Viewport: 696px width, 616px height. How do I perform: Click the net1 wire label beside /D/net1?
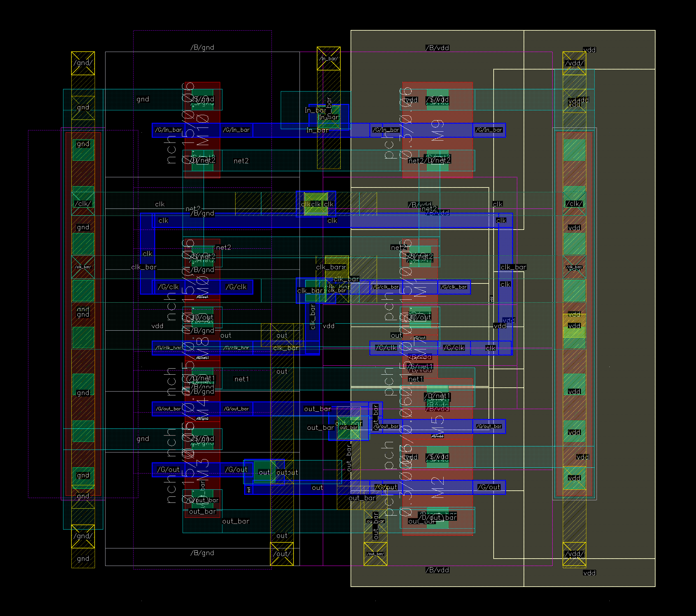pyautogui.click(x=242, y=379)
